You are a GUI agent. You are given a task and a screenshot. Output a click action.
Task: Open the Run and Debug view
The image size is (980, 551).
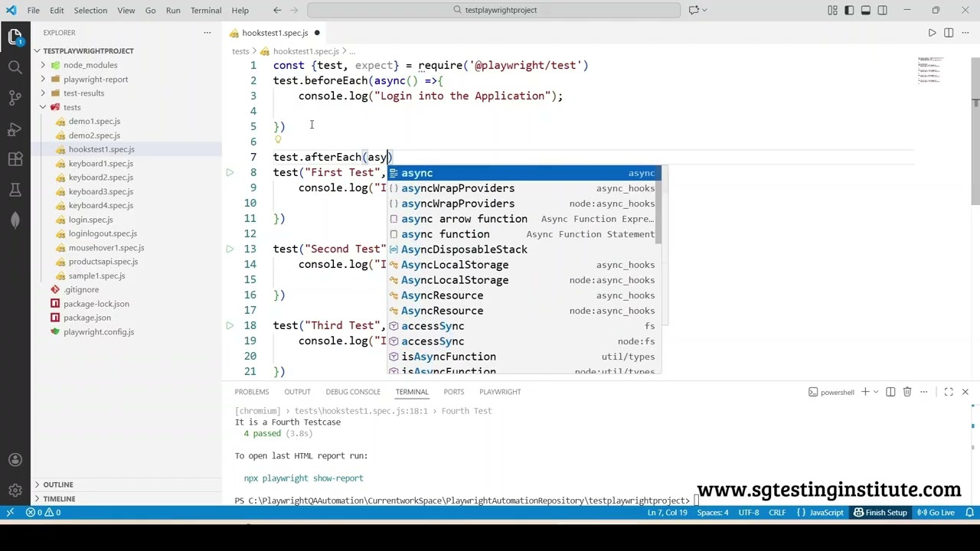(x=15, y=129)
